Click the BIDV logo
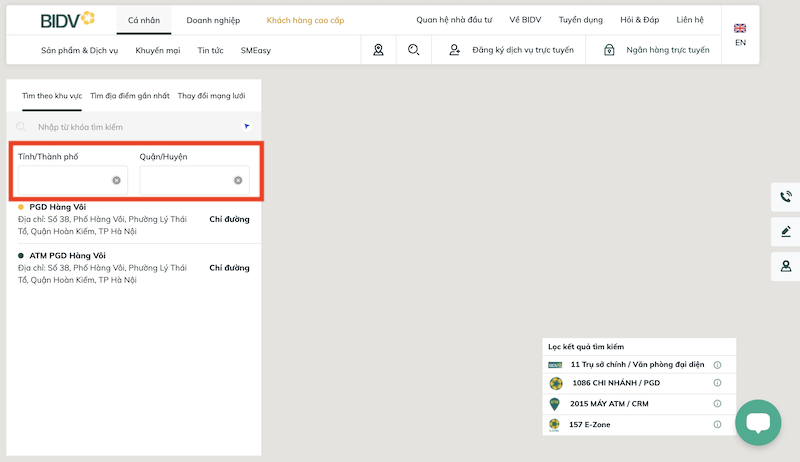This screenshot has width=800, height=462. click(67, 20)
